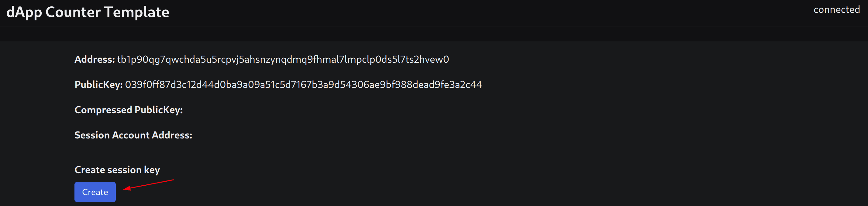Click the word Template in header

click(136, 12)
